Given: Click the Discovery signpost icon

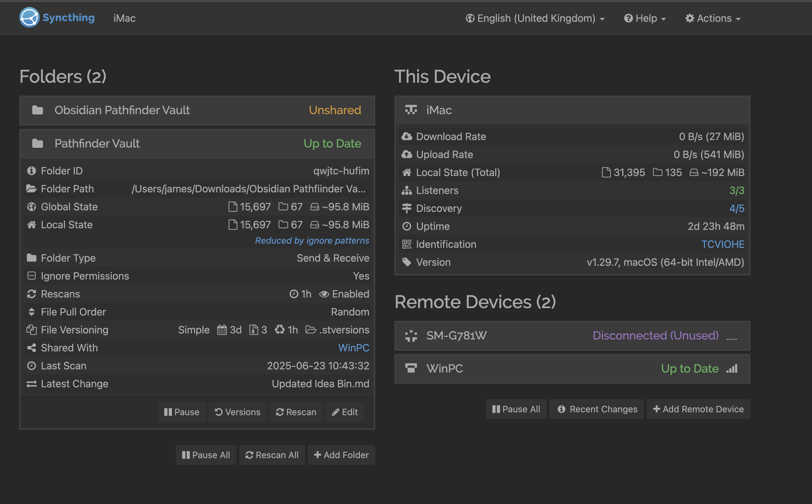Looking at the screenshot, I should coord(407,208).
